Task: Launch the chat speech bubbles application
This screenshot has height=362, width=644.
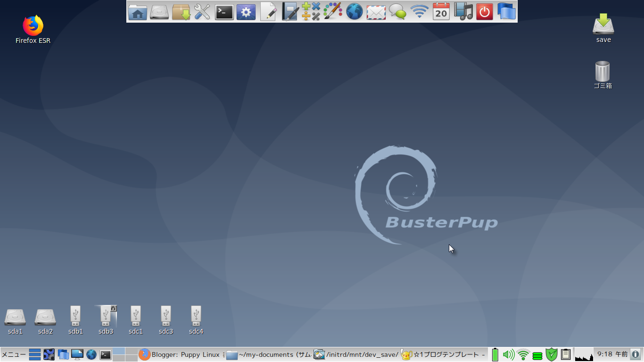Action: tap(398, 12)
